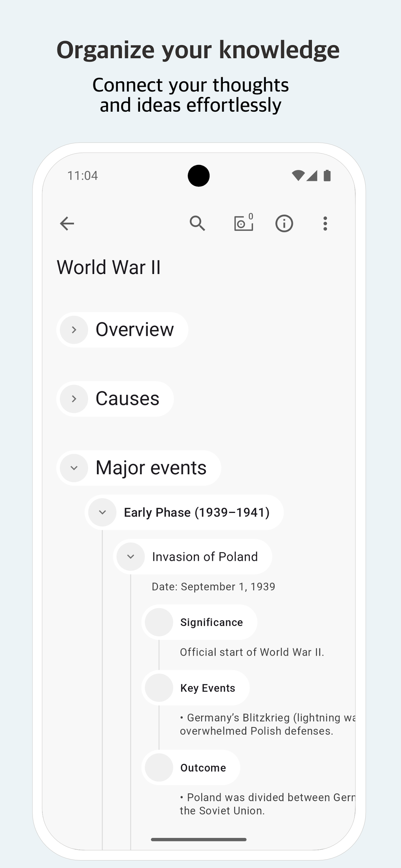Tap the circle beside Significance
This screenshot has height=868, width=401.
point(159,622)
